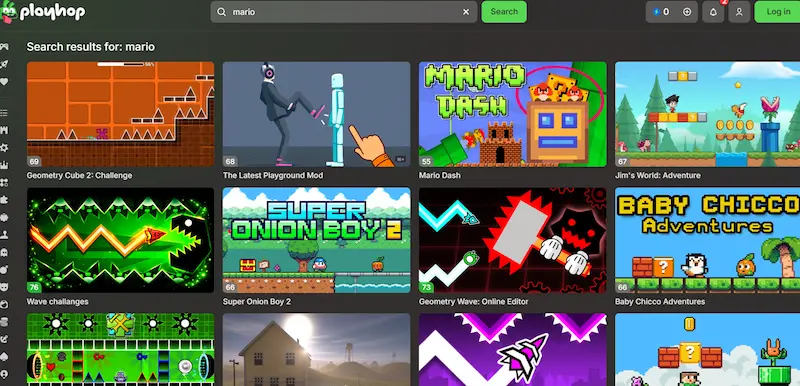
Task: Open Mario Dash game thumbnail
Action: click(513, 114)
